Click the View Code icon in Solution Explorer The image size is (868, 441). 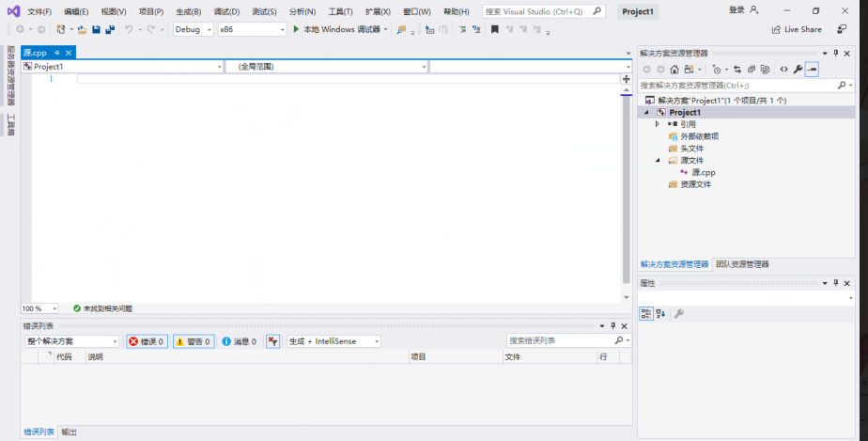click(783, 70)
